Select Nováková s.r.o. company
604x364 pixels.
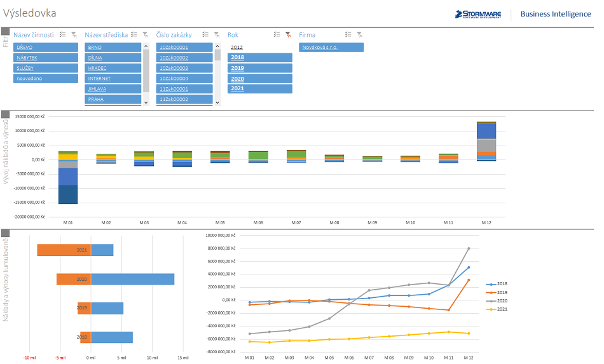coord(331,48)
